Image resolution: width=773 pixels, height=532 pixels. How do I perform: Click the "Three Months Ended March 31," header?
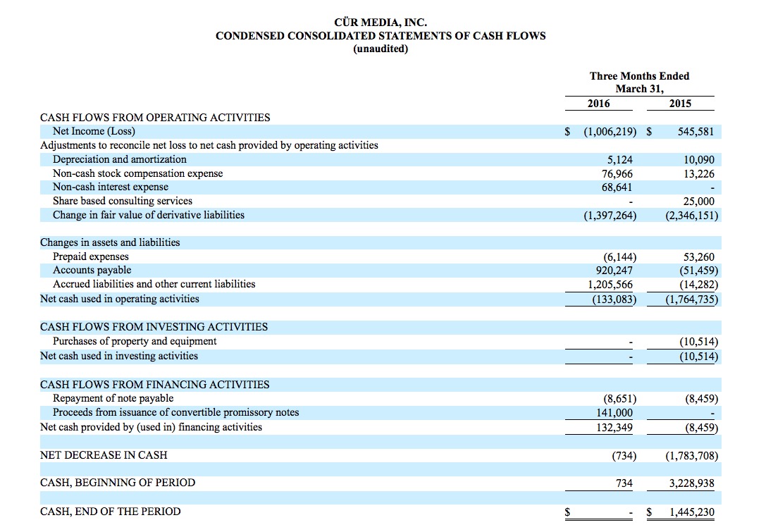639,82
